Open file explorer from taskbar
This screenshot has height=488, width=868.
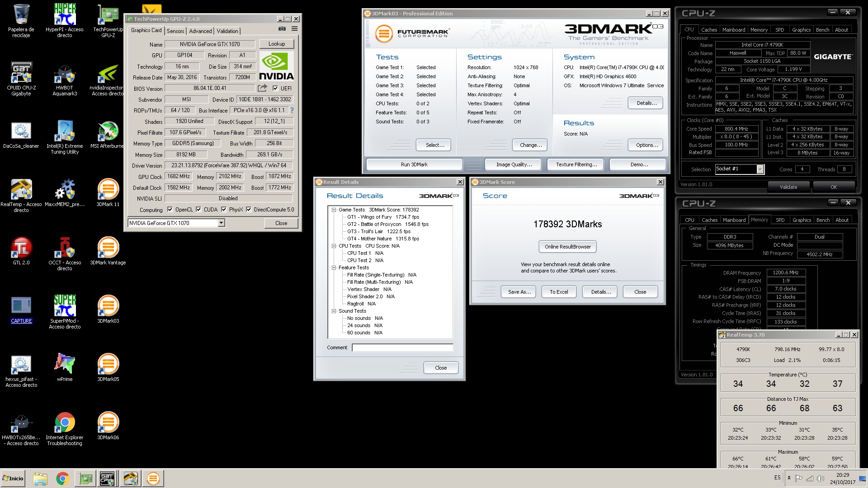pos(40,478)
